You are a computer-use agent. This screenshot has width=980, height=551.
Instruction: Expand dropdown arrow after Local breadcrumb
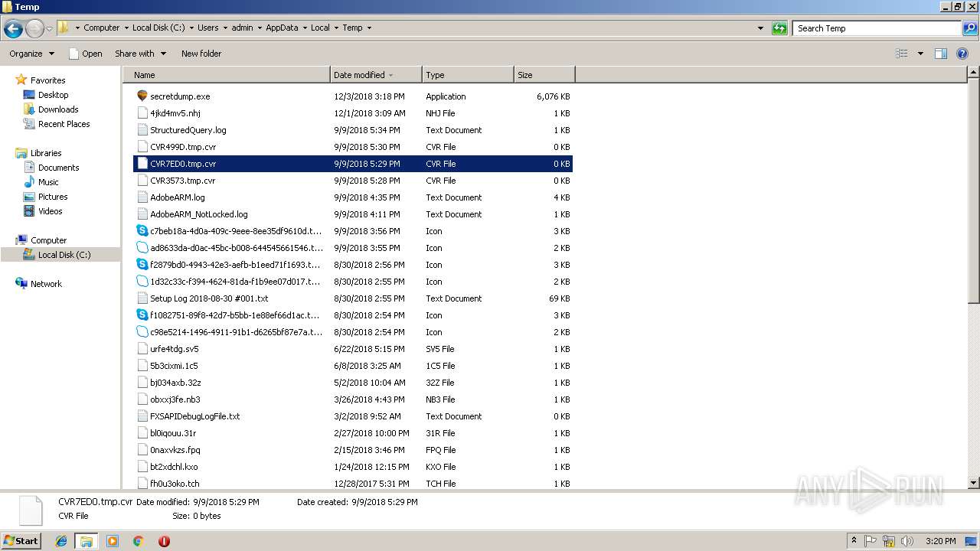(335, 28)
